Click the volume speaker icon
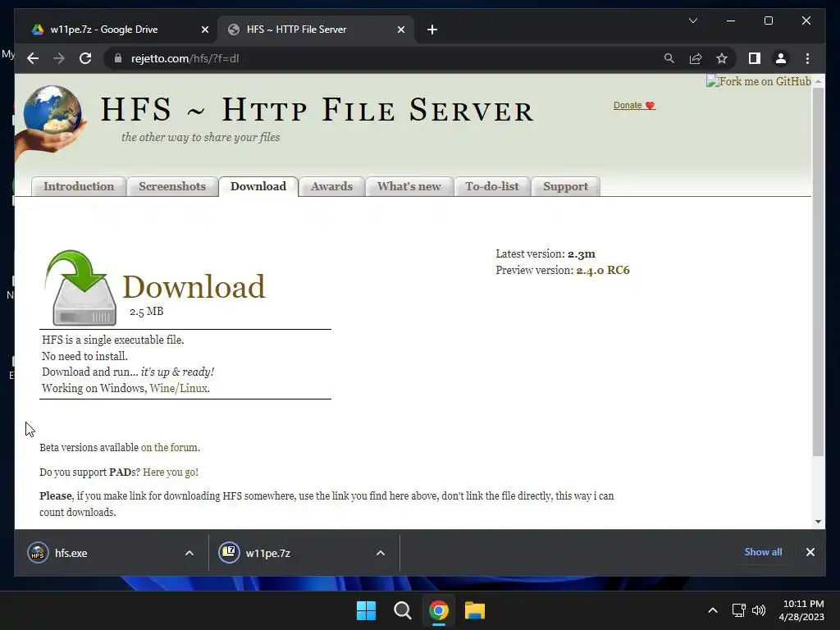The height and width of the screenshot is (630, 840). [759, 610]
